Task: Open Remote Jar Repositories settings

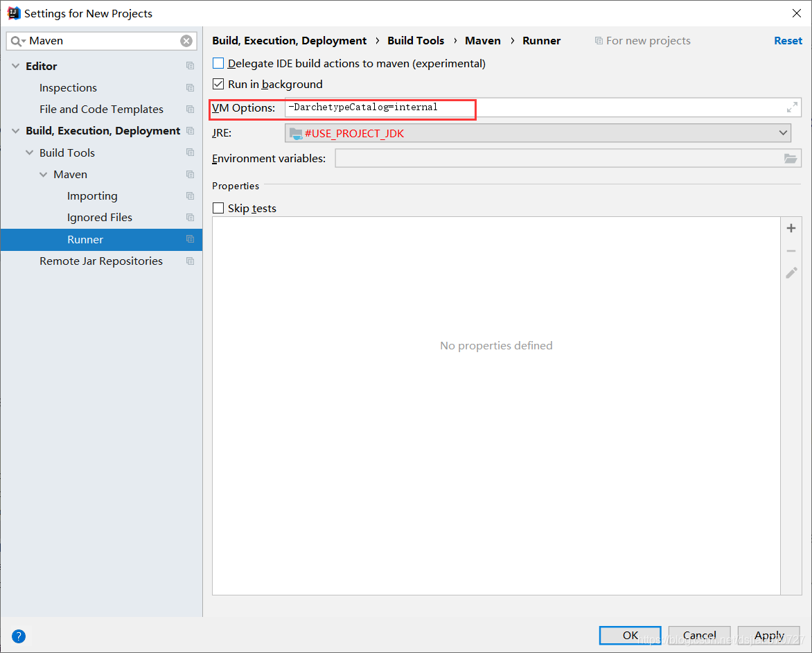Action: point(101,261)
